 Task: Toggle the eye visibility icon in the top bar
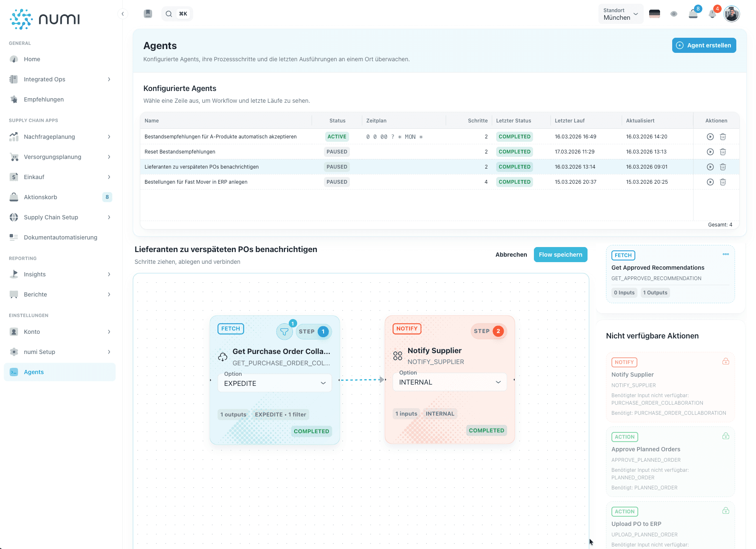click(x=674, y=14)
